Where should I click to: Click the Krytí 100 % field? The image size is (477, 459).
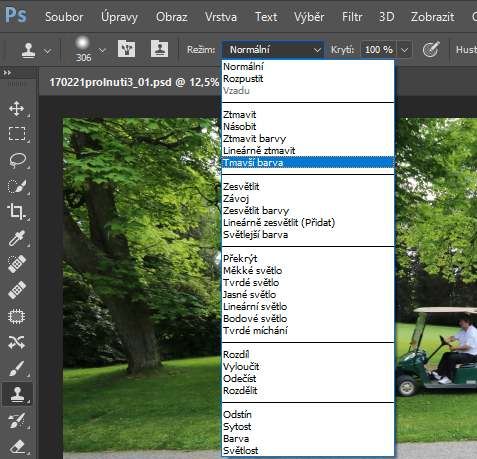click(x=379, y=50)
